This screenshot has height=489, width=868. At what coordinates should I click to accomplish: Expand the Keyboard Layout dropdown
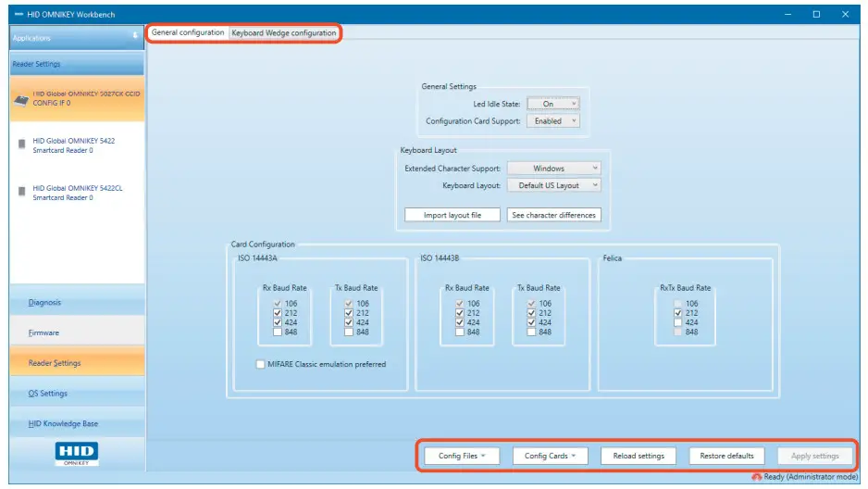553,185
